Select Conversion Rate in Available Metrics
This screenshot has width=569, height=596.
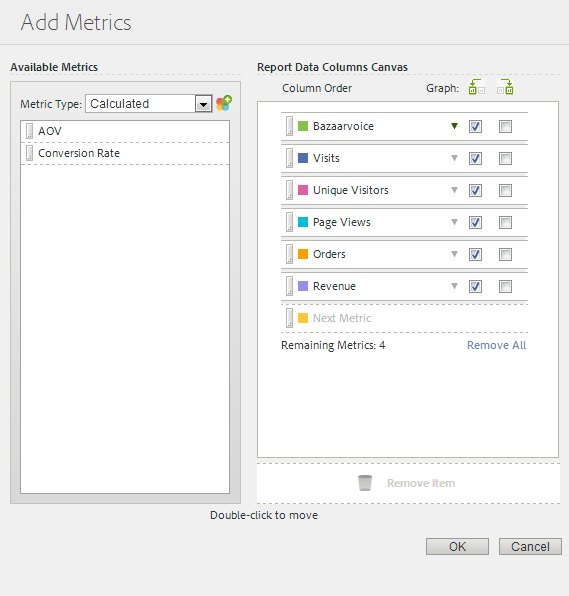click(125, 153)
